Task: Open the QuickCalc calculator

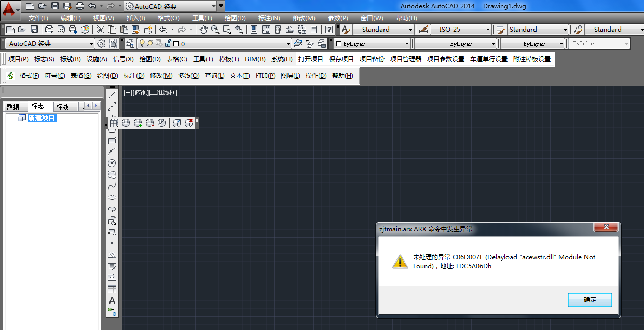Action: (314, 30)
